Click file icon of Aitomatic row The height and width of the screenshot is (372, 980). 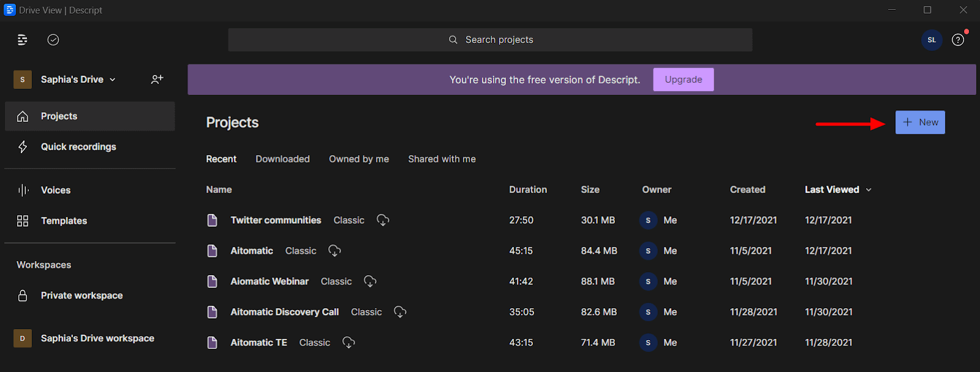[213, 251]
